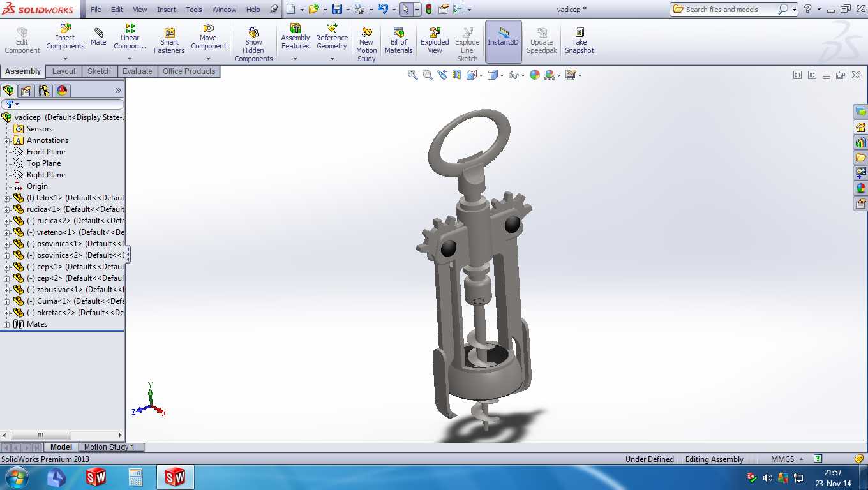
Task: Click the Insert Components tool
Action: point(65,37)
